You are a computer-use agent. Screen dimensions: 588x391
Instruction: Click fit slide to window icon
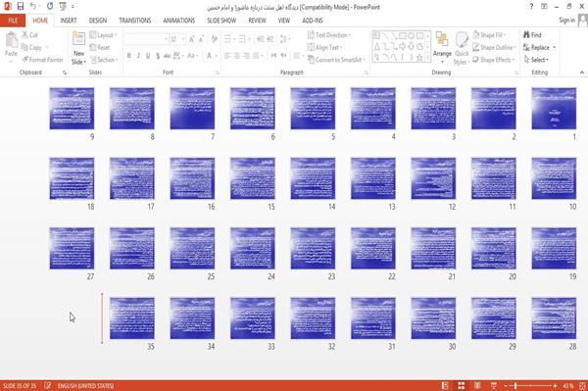[582, 385]
